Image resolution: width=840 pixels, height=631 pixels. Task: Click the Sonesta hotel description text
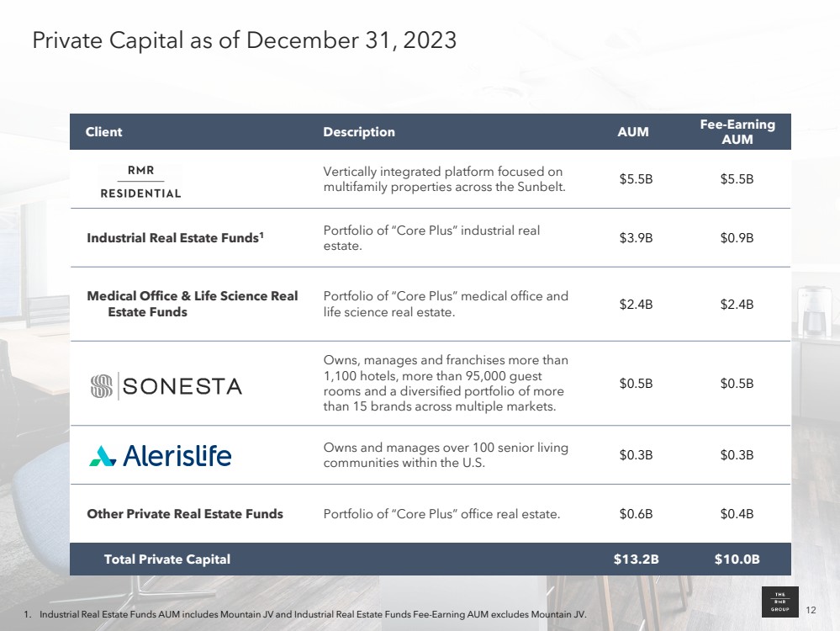(x=446, y=384)
